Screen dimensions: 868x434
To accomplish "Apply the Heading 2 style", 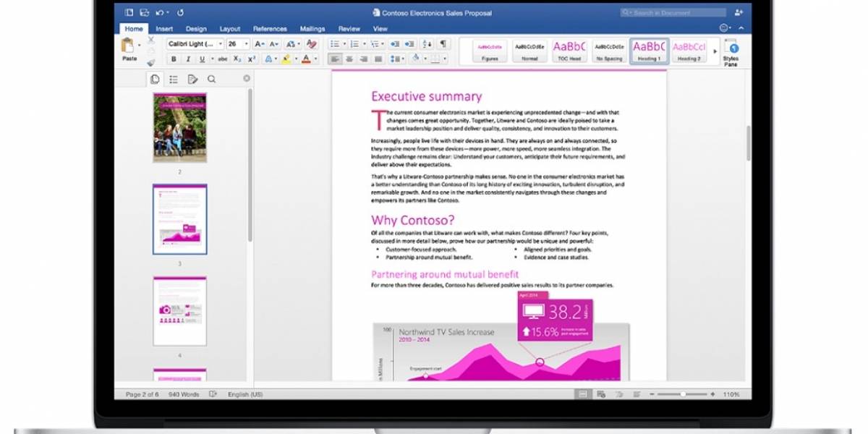I will pos(689,51).
